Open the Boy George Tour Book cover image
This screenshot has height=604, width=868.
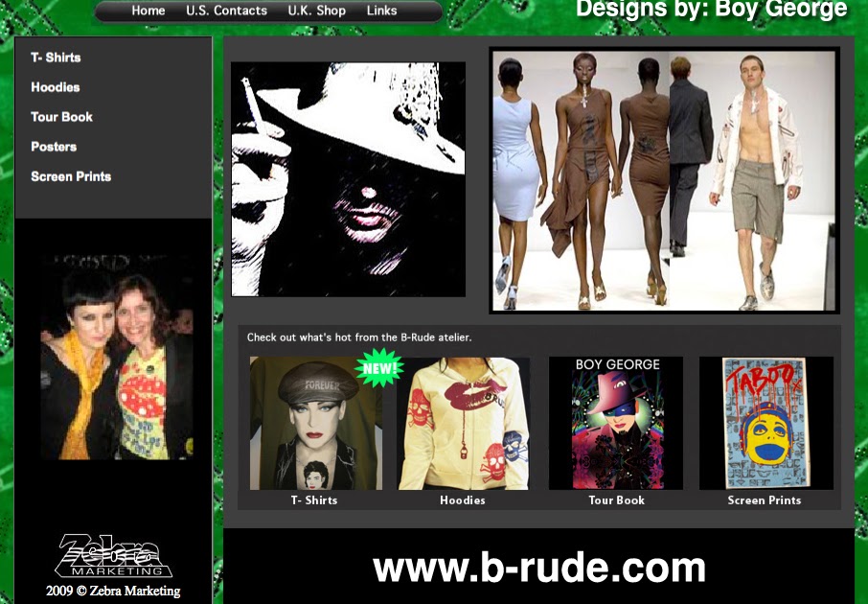pyautogui.click(x=614, y=423)
